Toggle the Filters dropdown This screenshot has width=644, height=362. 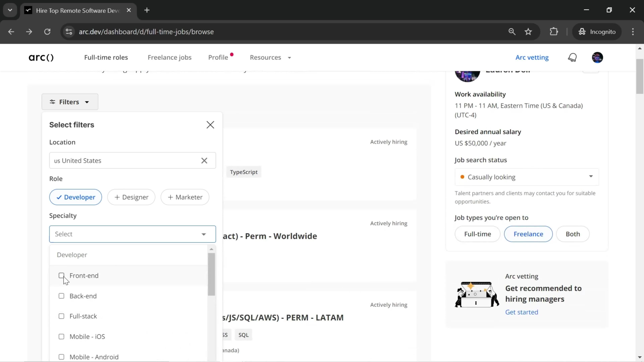[x=70, y=102]
